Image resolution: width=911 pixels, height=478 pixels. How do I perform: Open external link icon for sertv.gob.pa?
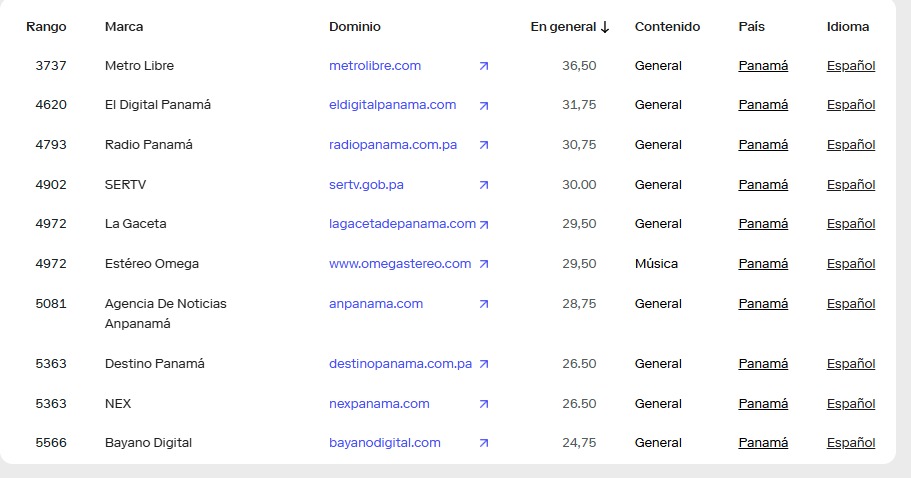click(484, 185)
